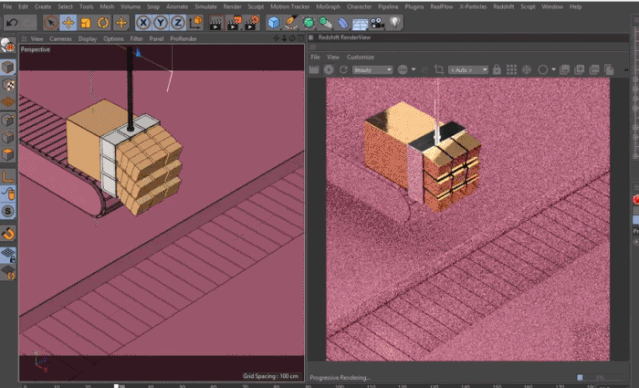The height and width of the screenshot is (388, 639).
Task: Switch to Points mode
Action: point(8,120)
